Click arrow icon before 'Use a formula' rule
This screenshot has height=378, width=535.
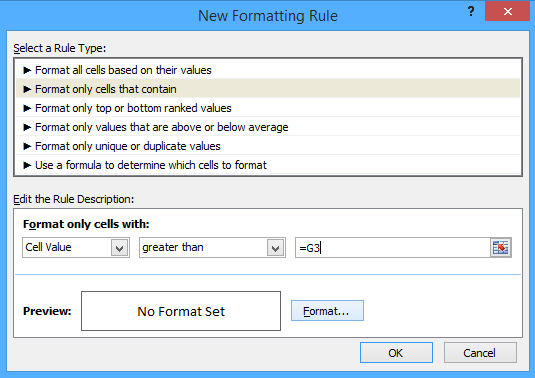tap(27, 165)
